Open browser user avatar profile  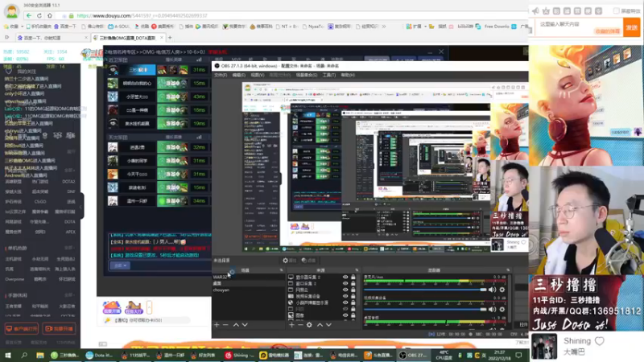[11, 11]
